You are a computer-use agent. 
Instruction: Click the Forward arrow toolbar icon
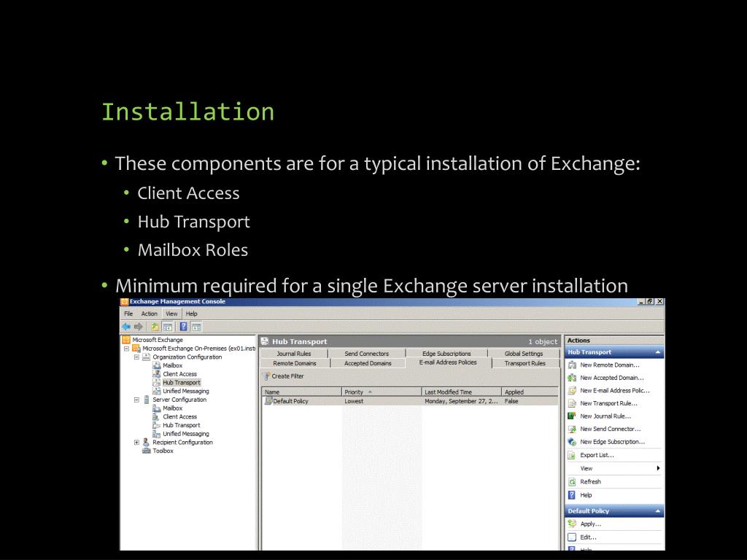tap(139, 327)
